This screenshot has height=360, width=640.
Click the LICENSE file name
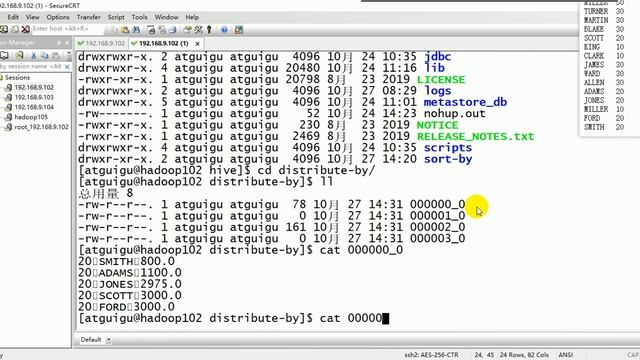point(441,79)
